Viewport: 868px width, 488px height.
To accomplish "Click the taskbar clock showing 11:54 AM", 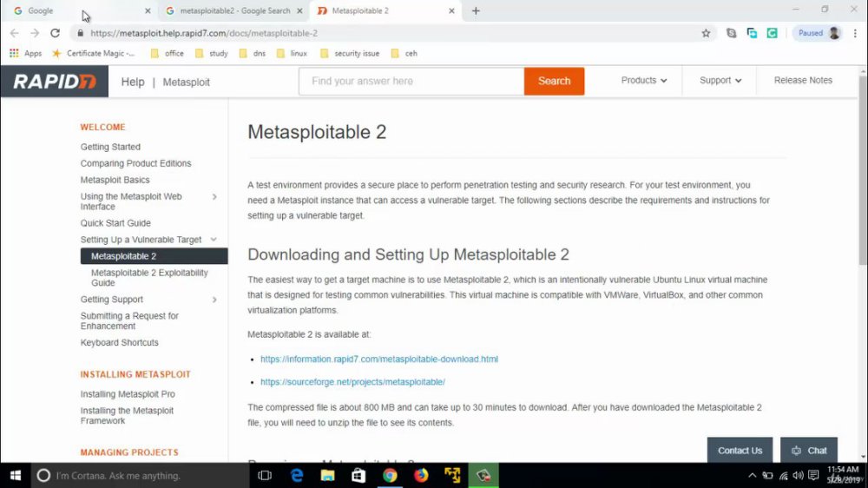I will pos(843,475).
